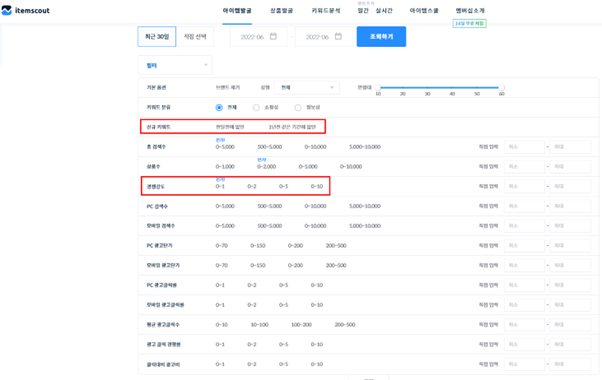Screen dimensions: 602x380
Task: Focus the end date 2022-06 field
Action: coord(324,36)
